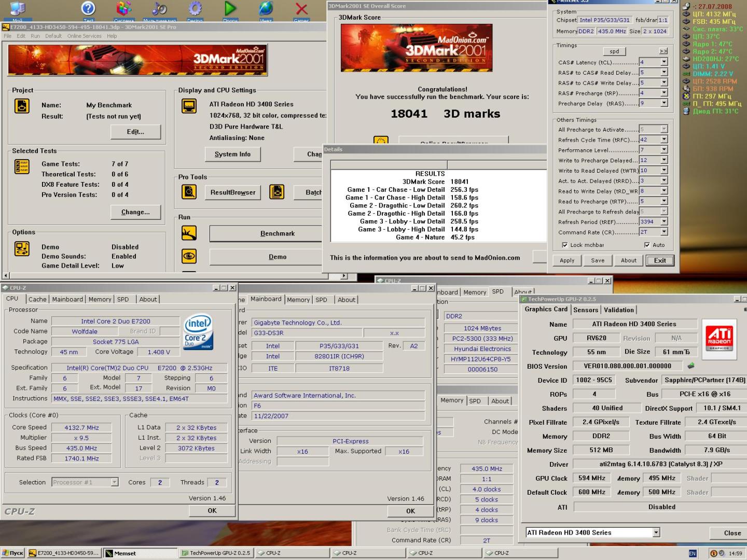Click the eye icon beside Demo button
Screen dimensions: 747x560
[x=189, y=256]
